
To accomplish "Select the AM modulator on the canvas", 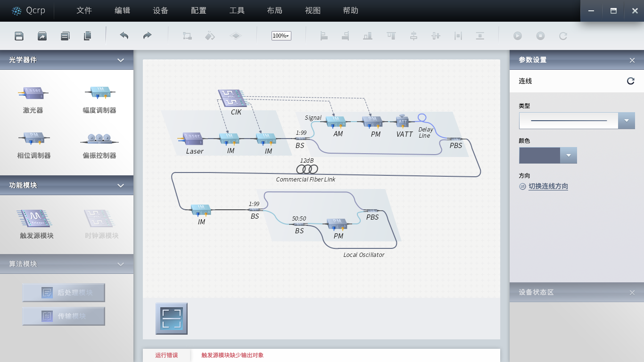I will (x=336, y=123).
